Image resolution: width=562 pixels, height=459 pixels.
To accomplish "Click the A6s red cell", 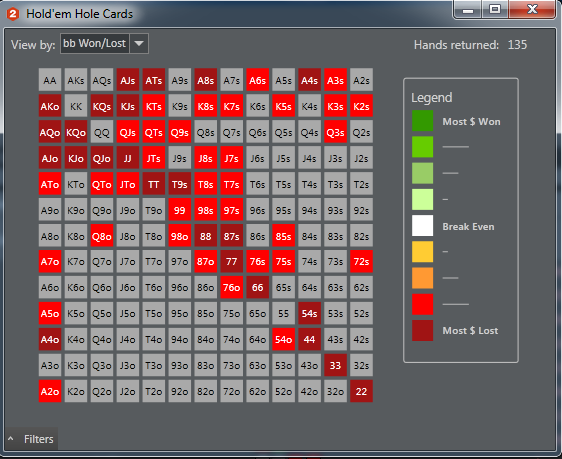I will [x=258, y=80].
